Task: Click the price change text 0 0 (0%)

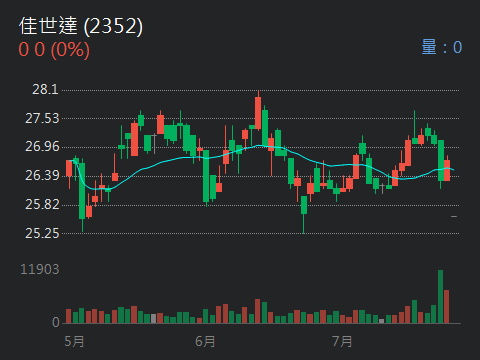Action: pos(54,50)
